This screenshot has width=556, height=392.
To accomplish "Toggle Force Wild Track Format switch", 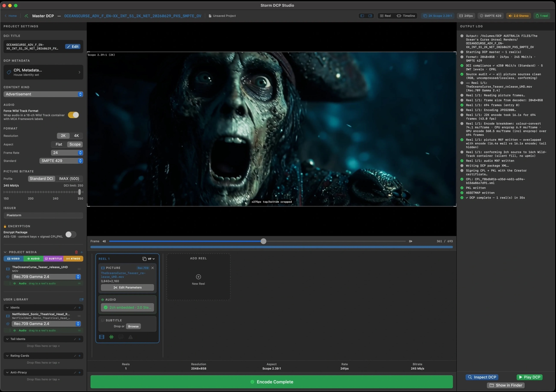I will [x=73, y=115].
